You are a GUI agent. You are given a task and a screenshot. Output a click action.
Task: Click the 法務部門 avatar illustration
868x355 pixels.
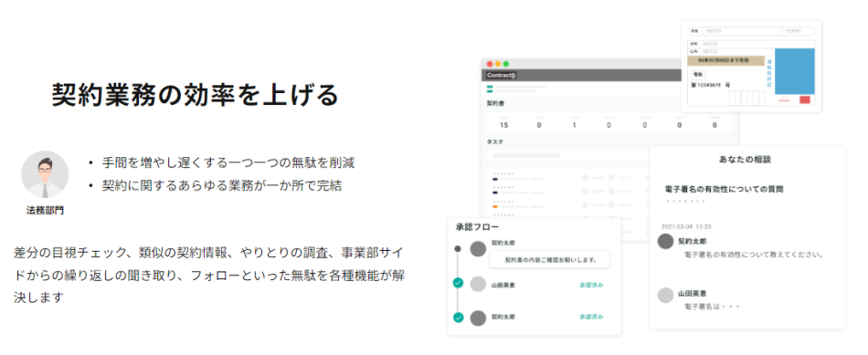(45, 174)
